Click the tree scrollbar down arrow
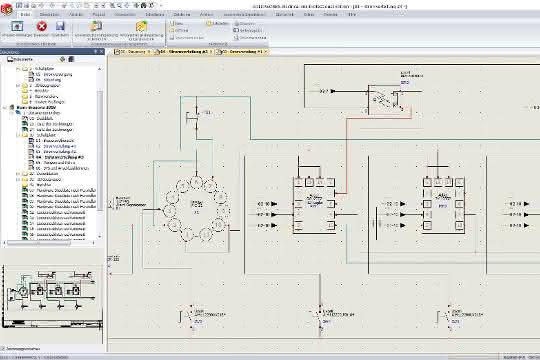The width and height of the screenshot is (540, 360). 100,237
